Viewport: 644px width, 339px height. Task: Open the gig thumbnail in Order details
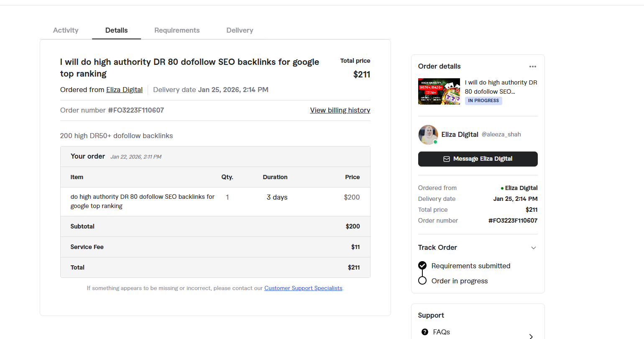click(x=439, y=91)
